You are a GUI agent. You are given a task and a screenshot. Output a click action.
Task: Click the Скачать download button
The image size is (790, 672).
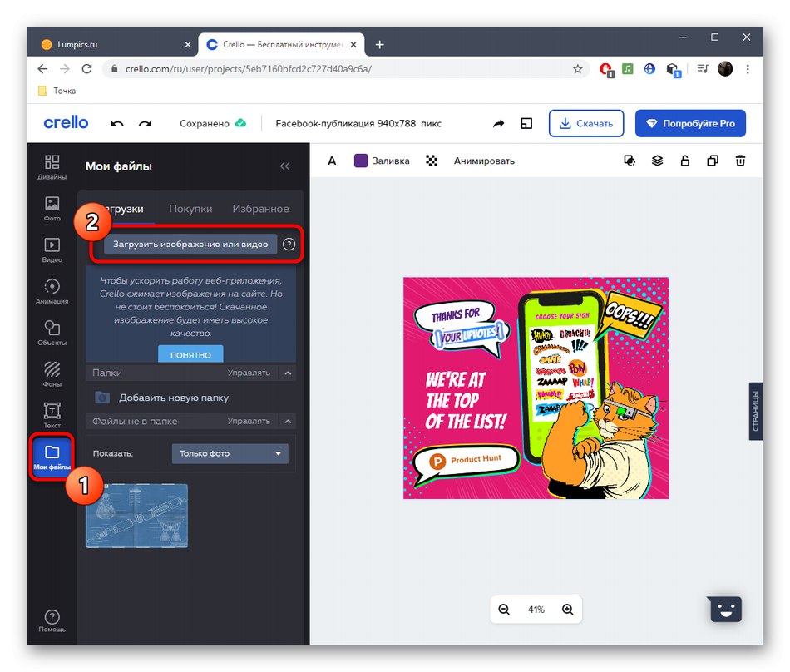coord(586,123)
